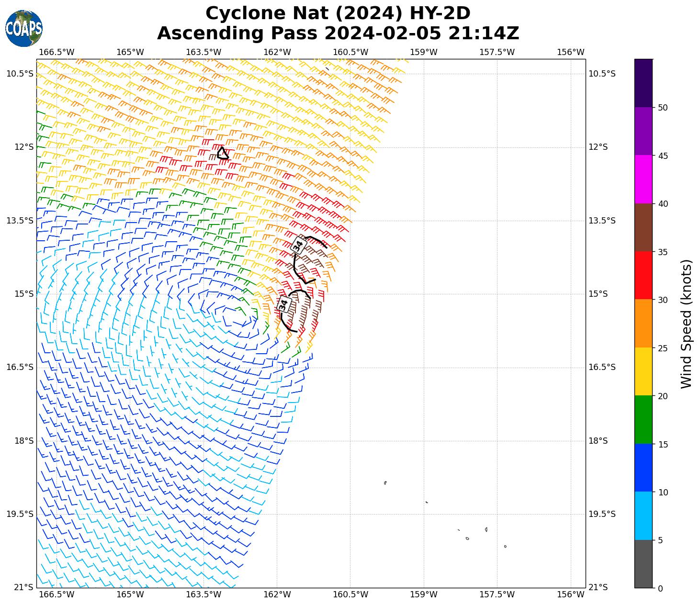
Task: Click the 18°S label on the right axis
Action: pyautogui.click(x=598, y=441)
